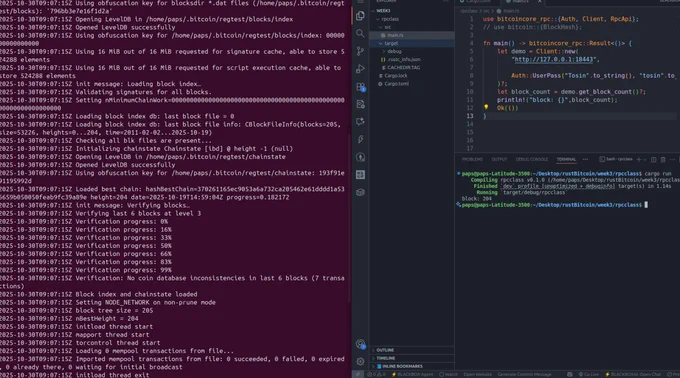Expand the INLINE BOOKMARKS section
This screenshot has height=378, width=680.
click(412, 367)
